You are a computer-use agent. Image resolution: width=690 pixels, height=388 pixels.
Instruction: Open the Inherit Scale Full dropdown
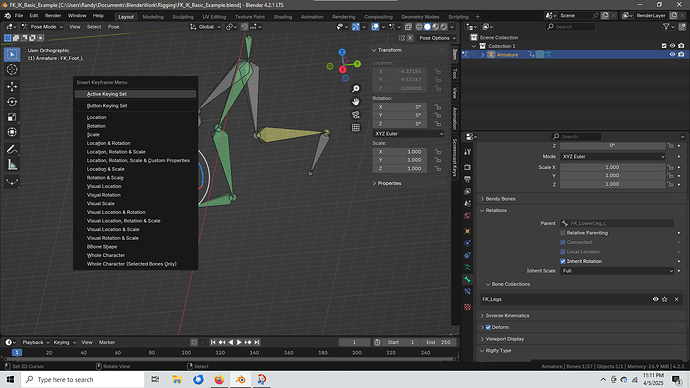[617, 271]
